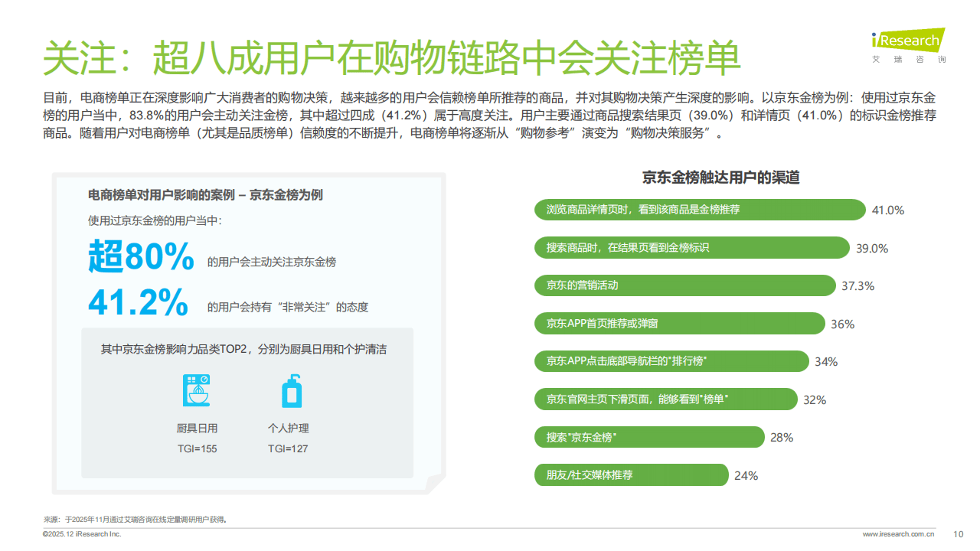Click the large 超80% statistic

point(141,258)
